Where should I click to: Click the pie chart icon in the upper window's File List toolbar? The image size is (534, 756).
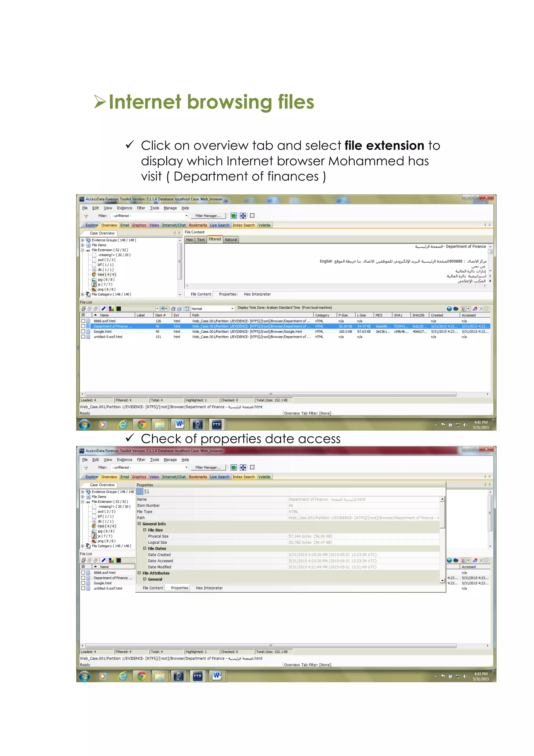coord(456,309)
